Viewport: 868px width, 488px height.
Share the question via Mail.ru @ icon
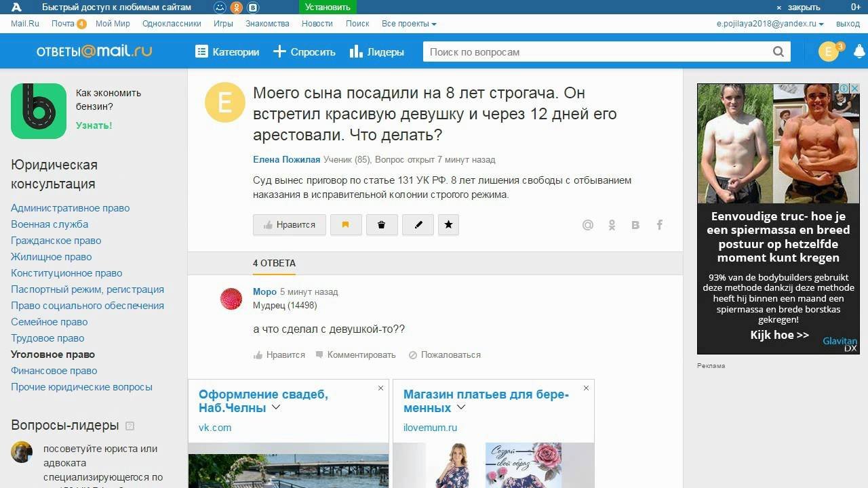[588, 225]
